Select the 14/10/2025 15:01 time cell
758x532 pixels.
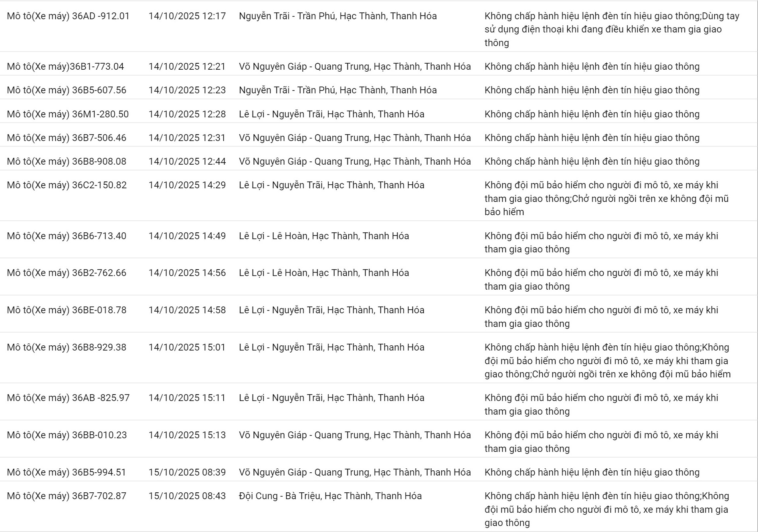(x=187, y=347)
